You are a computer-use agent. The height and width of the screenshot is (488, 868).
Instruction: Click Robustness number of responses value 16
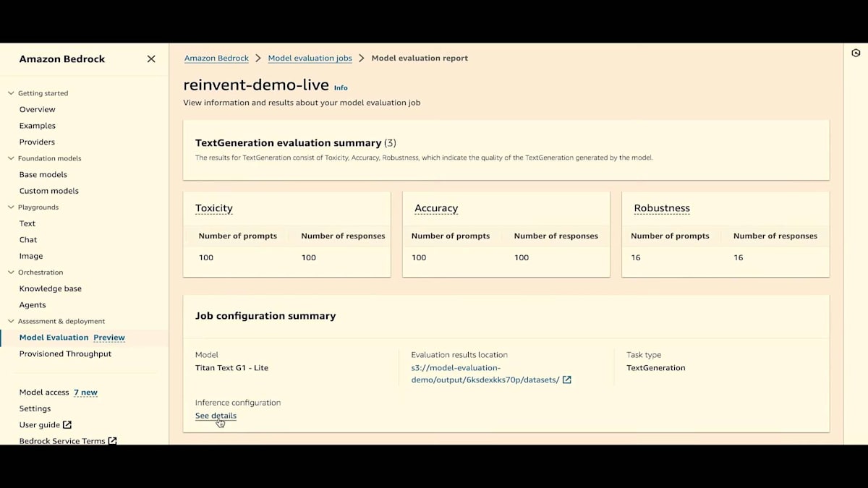[x=739, y=257]
